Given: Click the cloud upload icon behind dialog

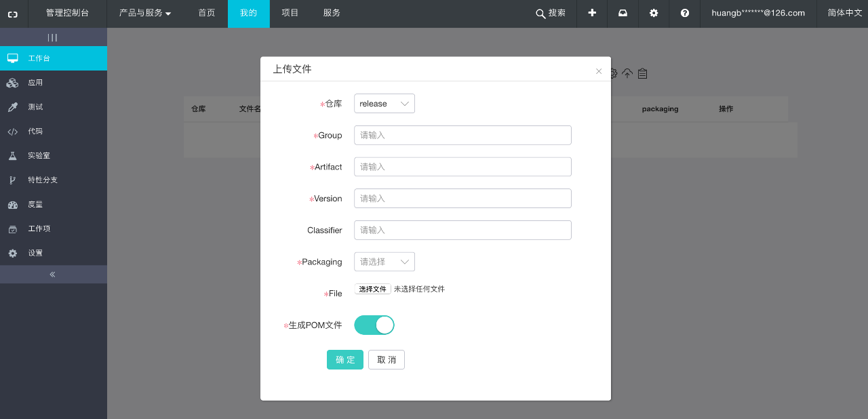Looking at the screenshot, I should pos(627,73).
